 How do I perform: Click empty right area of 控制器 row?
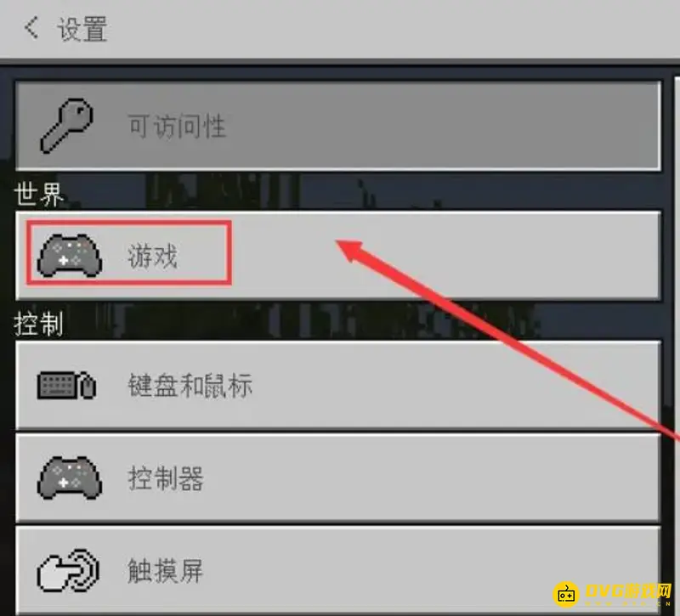[x=433, y=478]
